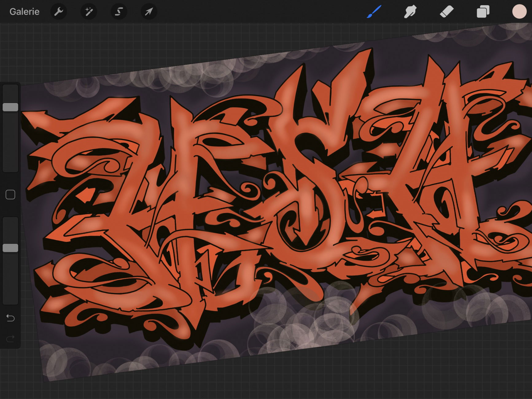
Task: Tap the empty grid area below the canvas
Action: coord(276,381)
